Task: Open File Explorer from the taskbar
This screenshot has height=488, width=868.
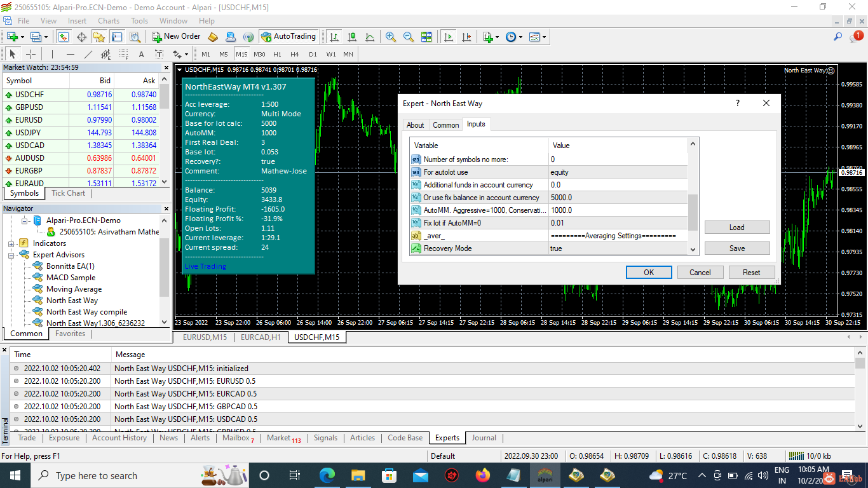Action: (358, 475)
